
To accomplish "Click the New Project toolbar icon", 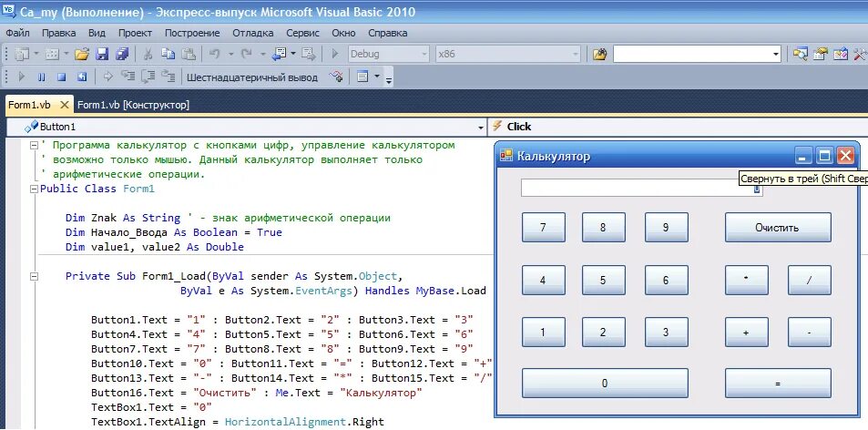I will [x=22, y=55].
